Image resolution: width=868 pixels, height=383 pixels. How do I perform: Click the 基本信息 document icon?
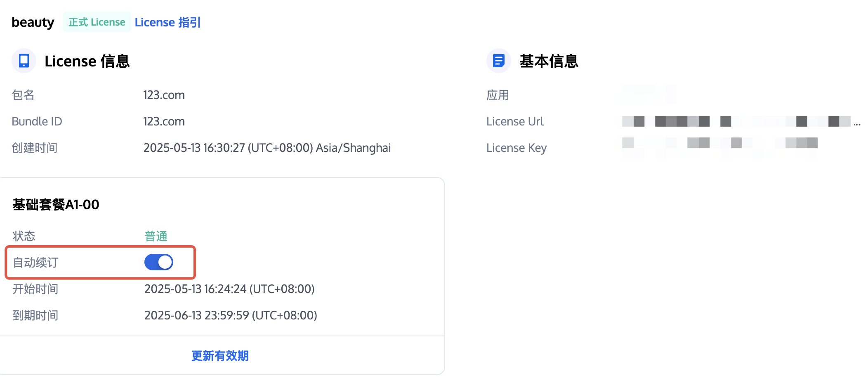point(498,61)
